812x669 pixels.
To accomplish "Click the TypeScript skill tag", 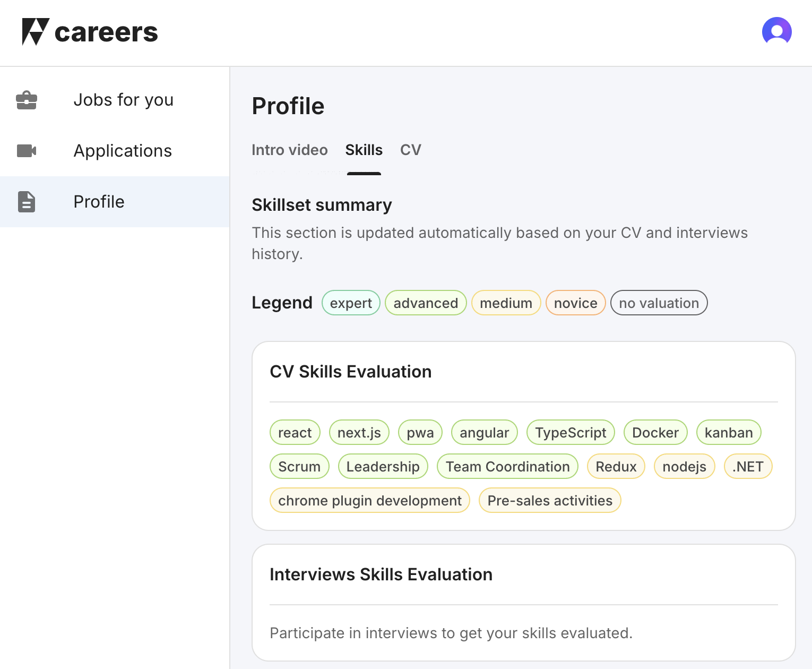I will [571, 432].
